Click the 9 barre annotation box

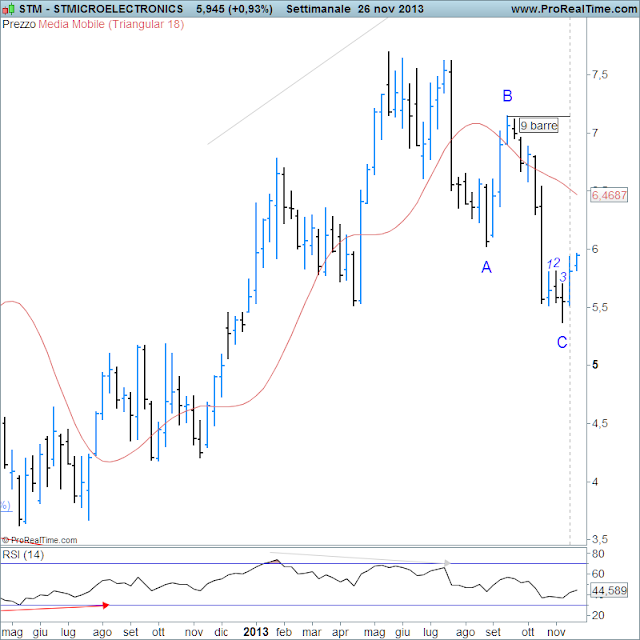pos(539,126)
